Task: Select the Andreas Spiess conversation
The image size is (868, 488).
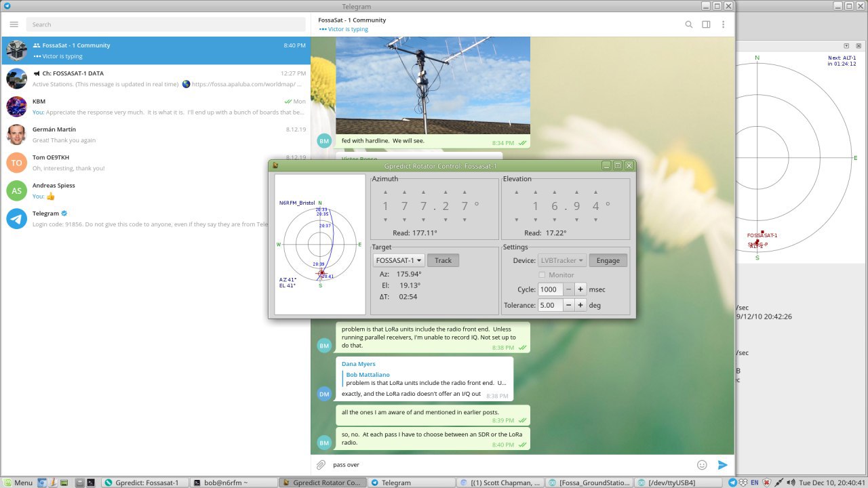Action: (155, 190)
